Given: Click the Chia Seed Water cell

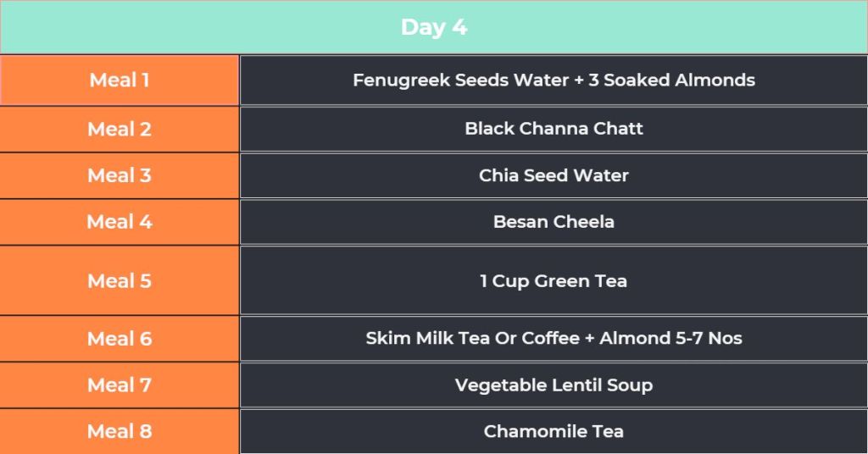Looking at the screenshot, I should pos(554,175).
